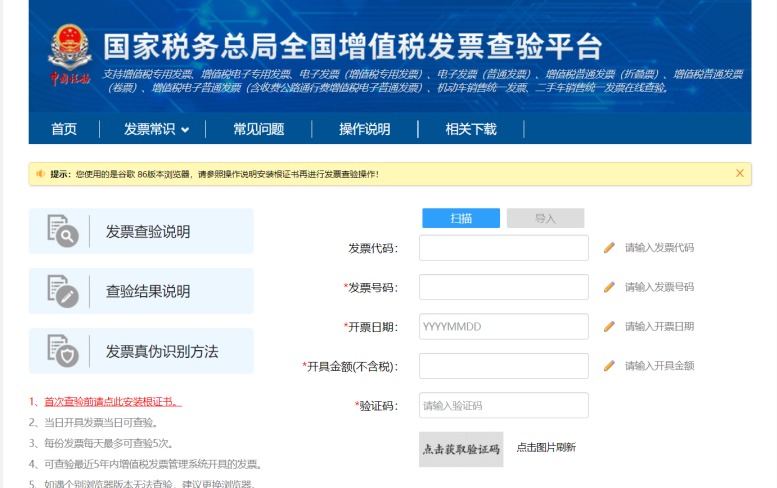
Task: Click the pencil icon next to 请输入发票号码
Action: click(x=609, y=287)
